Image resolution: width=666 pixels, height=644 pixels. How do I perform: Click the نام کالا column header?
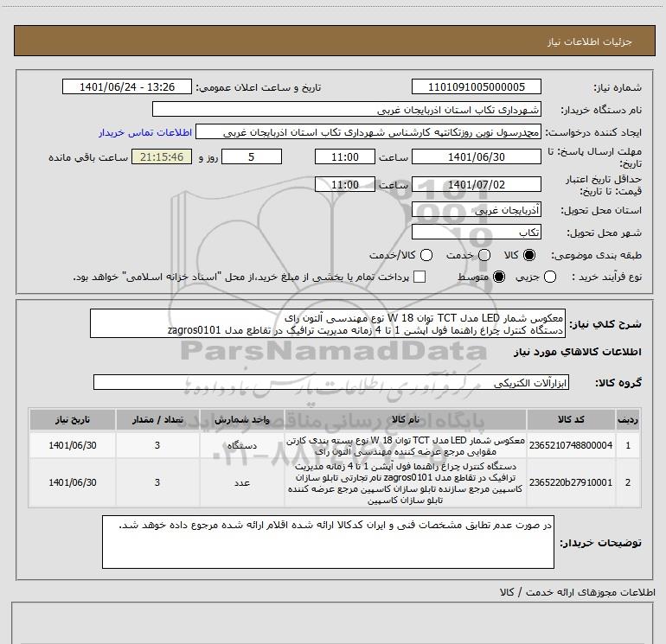[405, 419]
